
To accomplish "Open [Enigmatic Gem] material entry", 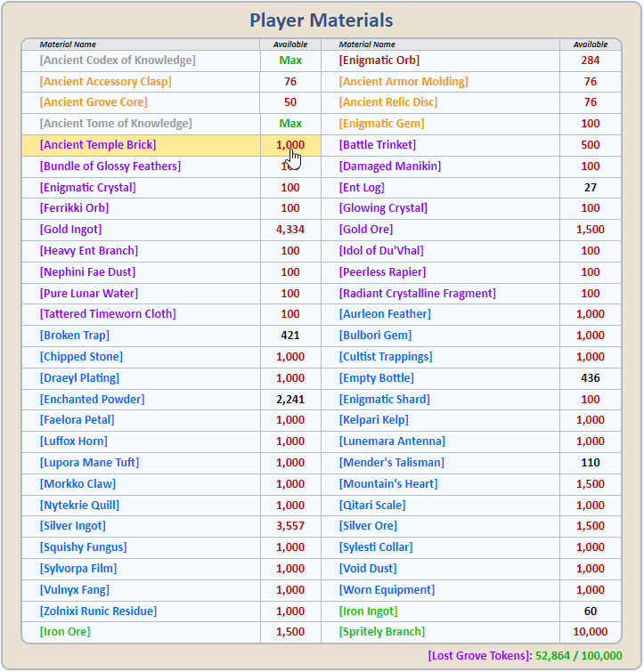I will 381,124.
